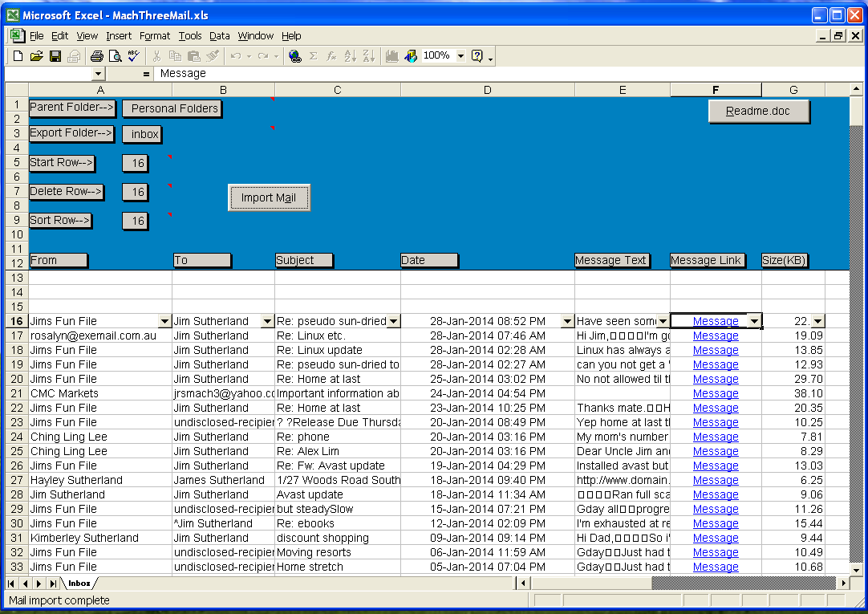Open the To column filter dropdown in row 16
868x614 pixels.
pyautogui.click(x=267, y=321)
